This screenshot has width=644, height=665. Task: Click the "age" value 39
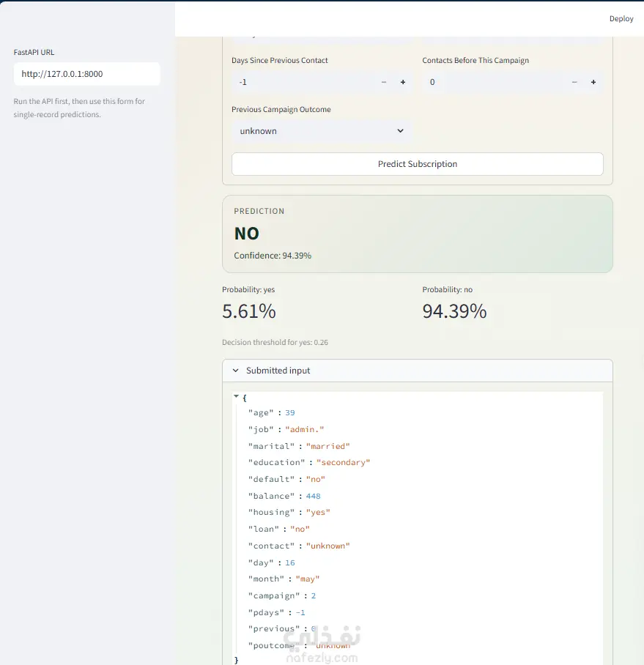[289, 412]
